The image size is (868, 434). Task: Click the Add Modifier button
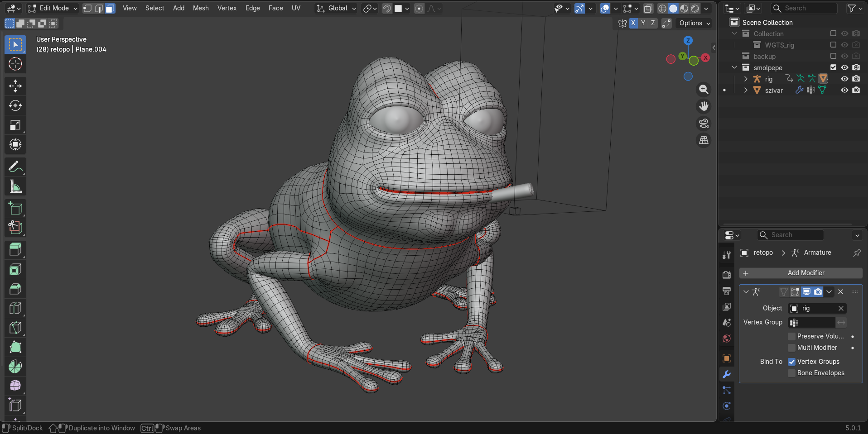coord(800,273)
